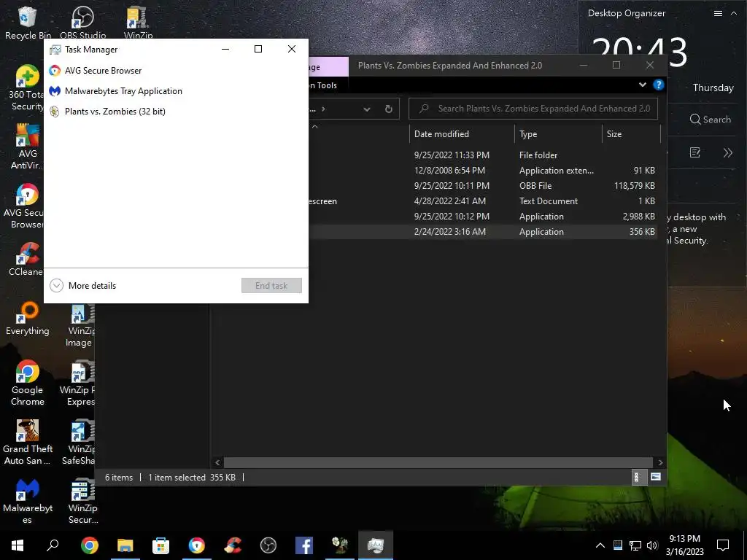The width and height of the screenshot is (747, 560).
Task: Click the horizontal scrollbar right arrow
Action: point(660,462)
